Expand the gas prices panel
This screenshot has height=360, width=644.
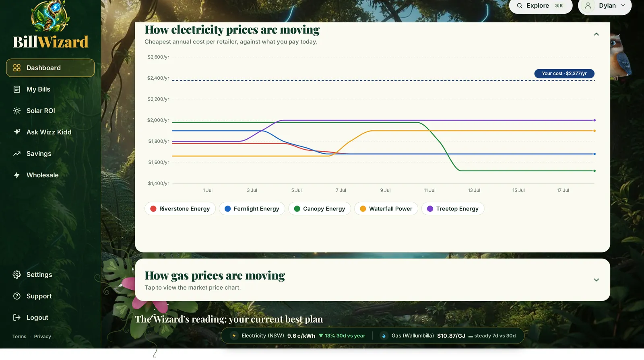click(597, 280)
